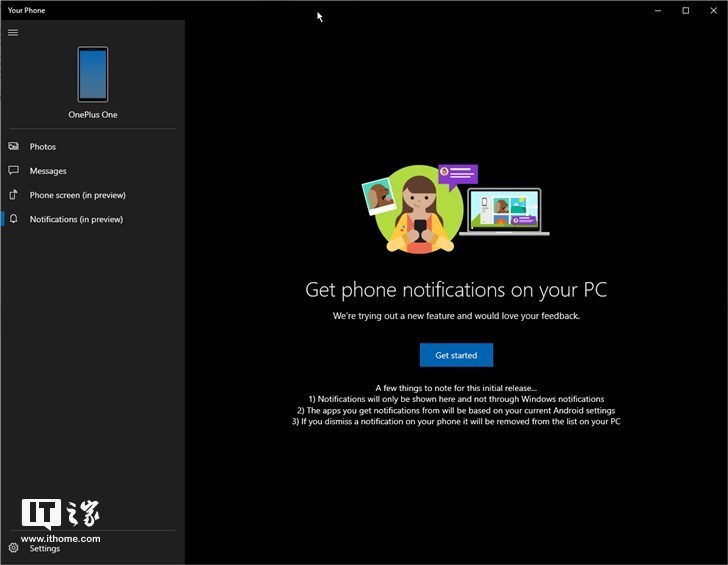This screenshot has height=565, width=728.
Task: Click the Settings gear icon
Action: [14, 548]
